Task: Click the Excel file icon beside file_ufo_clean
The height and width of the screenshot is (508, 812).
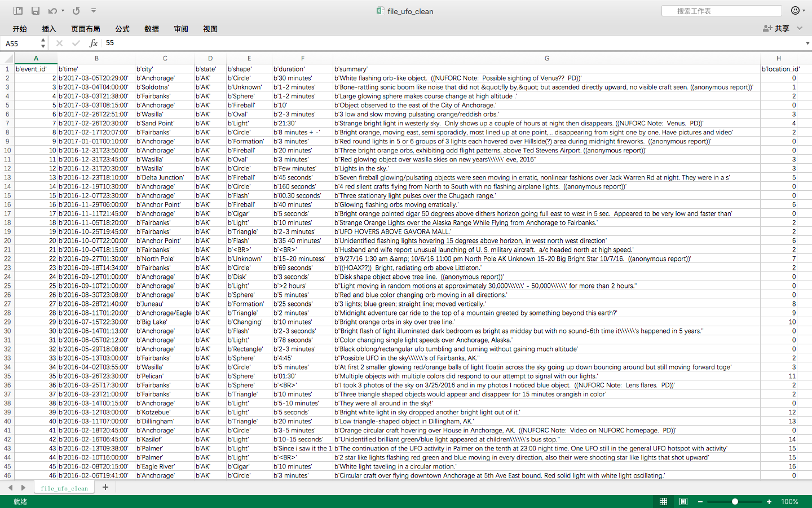Action: pyautogui.click(x=381, y=11)
